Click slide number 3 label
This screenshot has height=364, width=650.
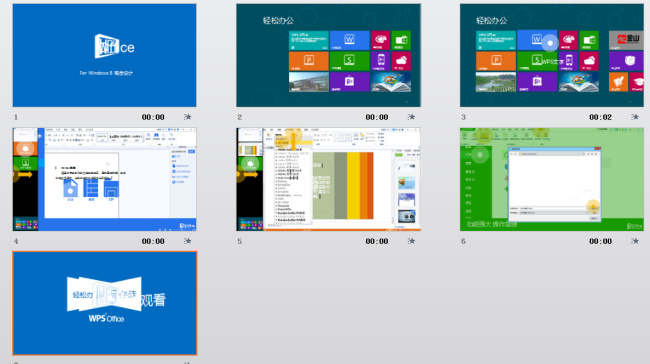pos(463,117)
